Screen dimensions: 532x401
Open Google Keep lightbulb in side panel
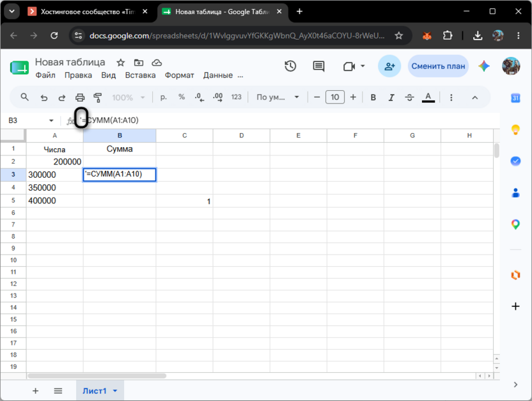(515, 130)
